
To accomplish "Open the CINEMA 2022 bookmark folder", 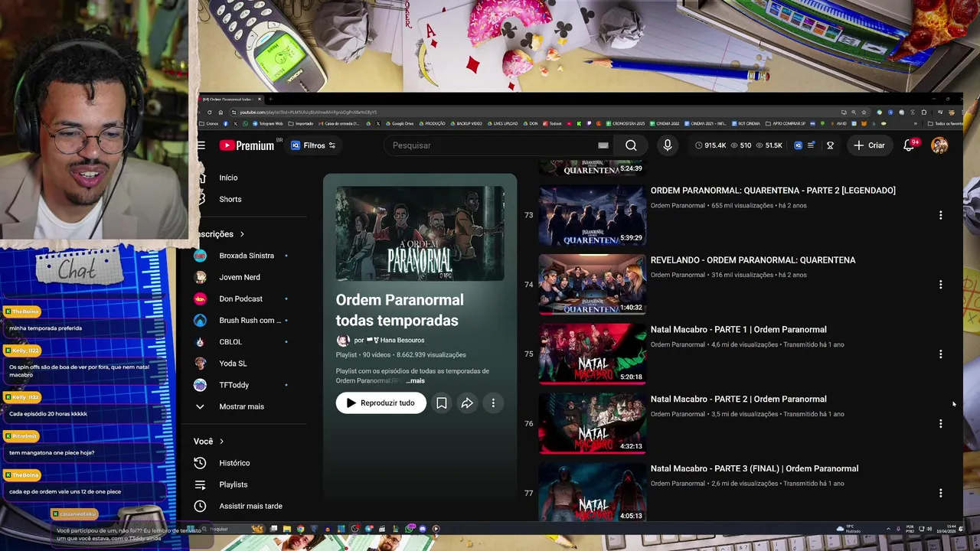I will [x=665, y=123].
